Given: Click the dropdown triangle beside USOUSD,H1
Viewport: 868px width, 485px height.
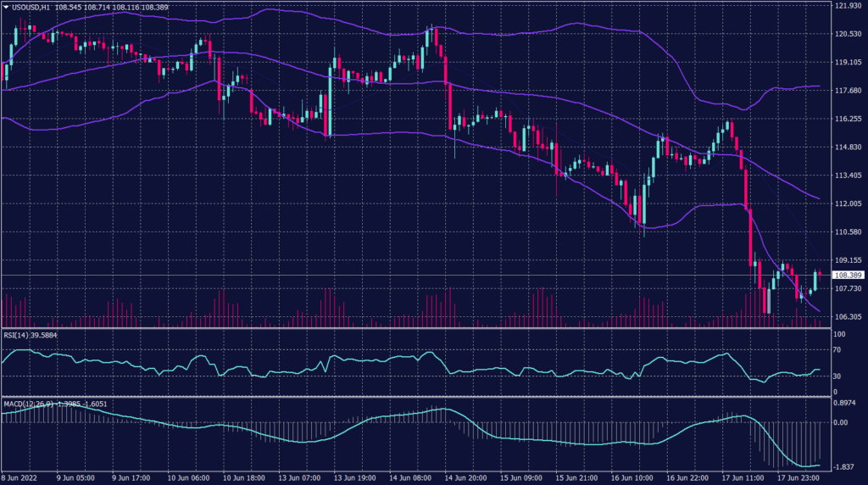Looking at the screenshot, I should 5,7.
